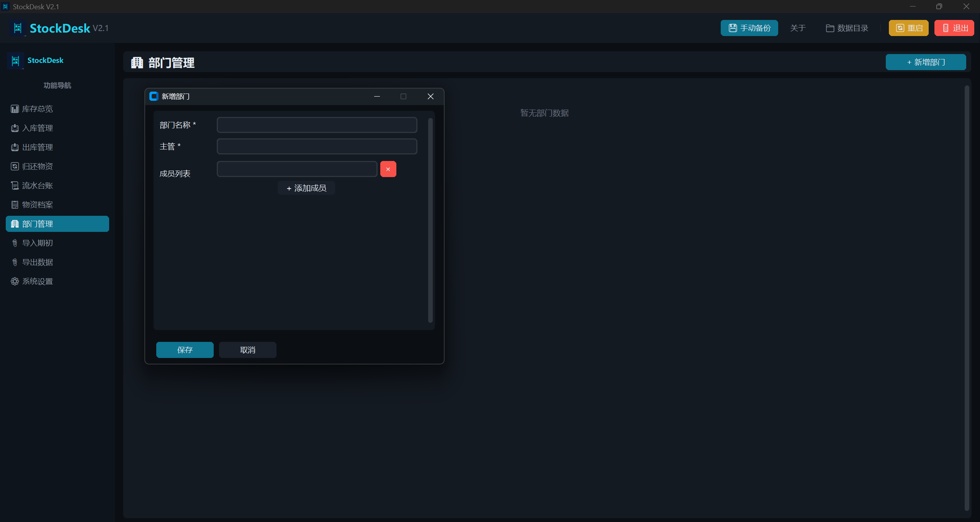Click the StockDesk logo in the header
Viewport: 980px width, 522px height.
coord(18,28)
